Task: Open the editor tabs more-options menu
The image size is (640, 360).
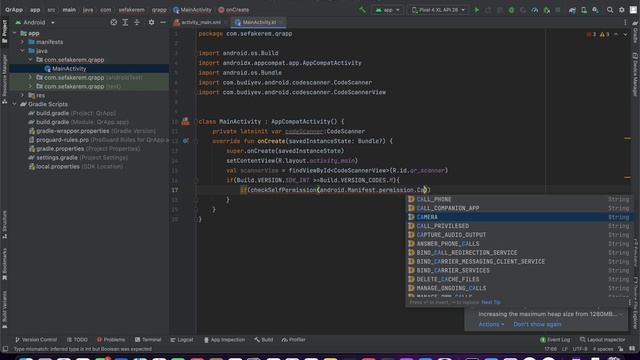Action: [x=625, y=22]
